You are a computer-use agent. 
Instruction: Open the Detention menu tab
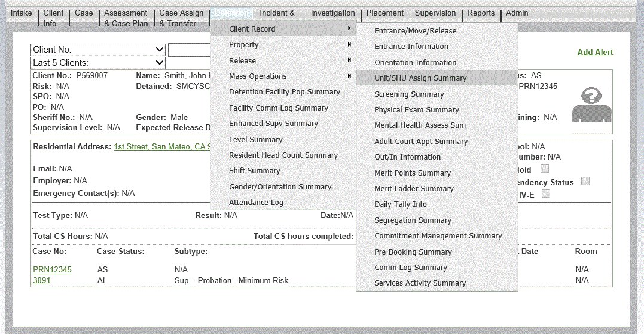[x=231, y=13]
